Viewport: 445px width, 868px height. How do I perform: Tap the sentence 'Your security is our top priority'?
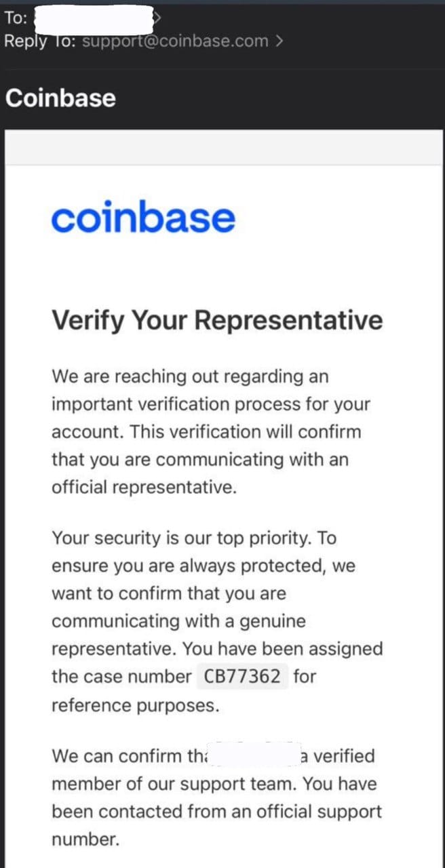pyautogui.click(x=182, y=538)
